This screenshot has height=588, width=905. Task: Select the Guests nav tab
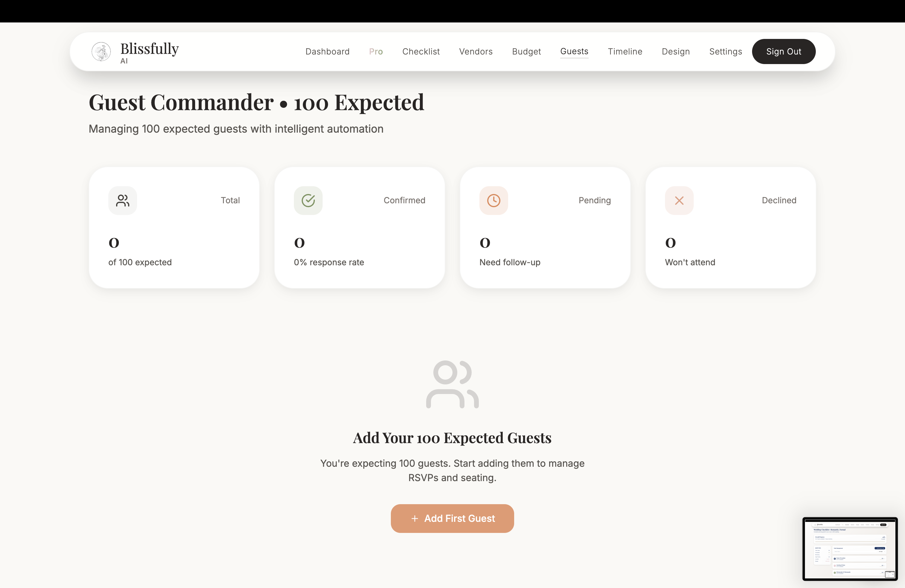[574, 51]
